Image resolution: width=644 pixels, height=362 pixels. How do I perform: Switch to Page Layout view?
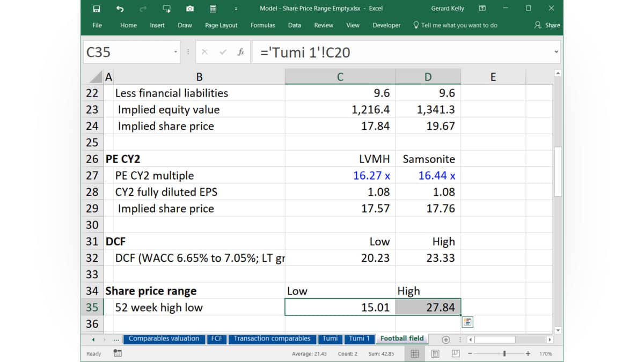click(x=435, y=353)
